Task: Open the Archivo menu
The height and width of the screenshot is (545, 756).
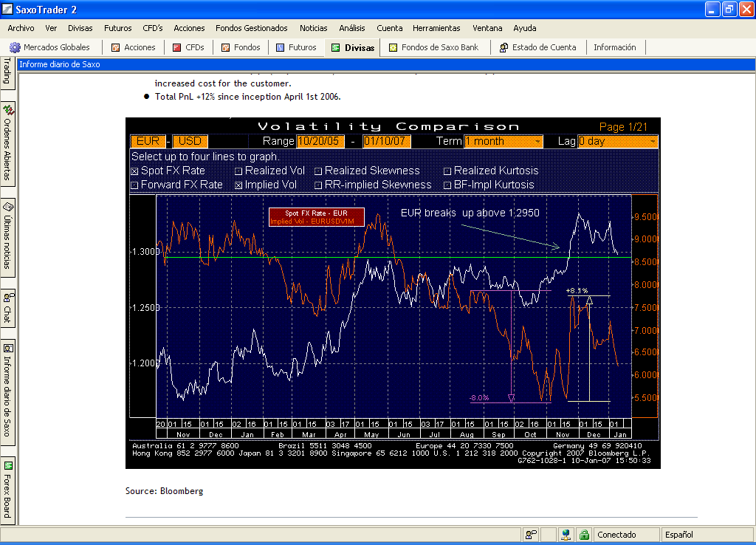Action: pos(21,28)
